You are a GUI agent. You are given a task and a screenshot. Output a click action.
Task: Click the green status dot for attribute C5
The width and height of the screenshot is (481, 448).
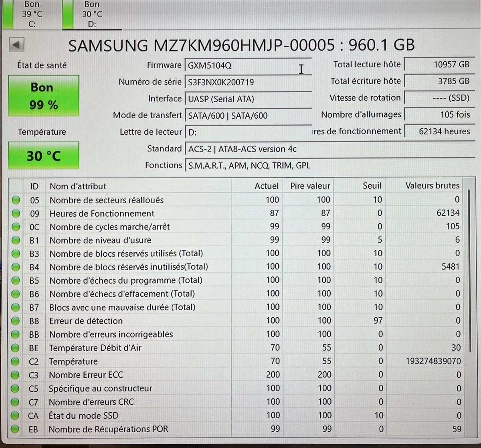15,389
